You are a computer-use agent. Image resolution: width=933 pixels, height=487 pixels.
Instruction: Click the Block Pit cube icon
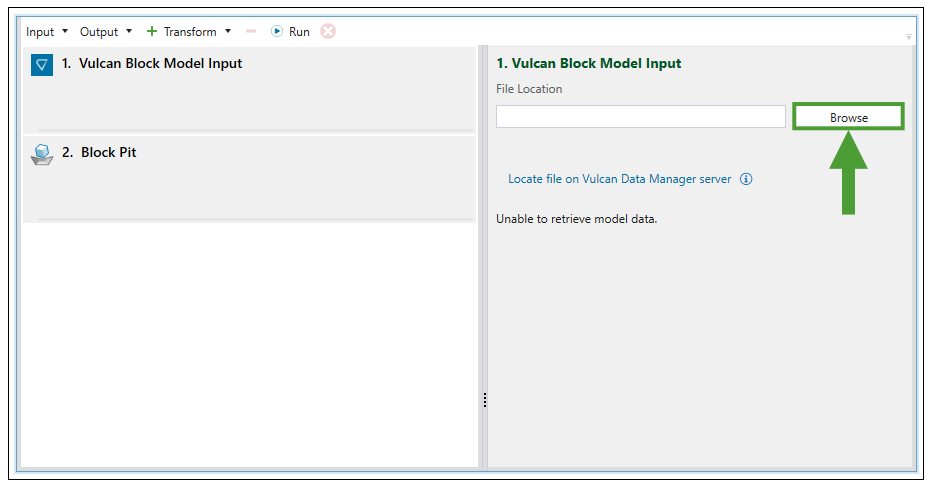[42, 155]
